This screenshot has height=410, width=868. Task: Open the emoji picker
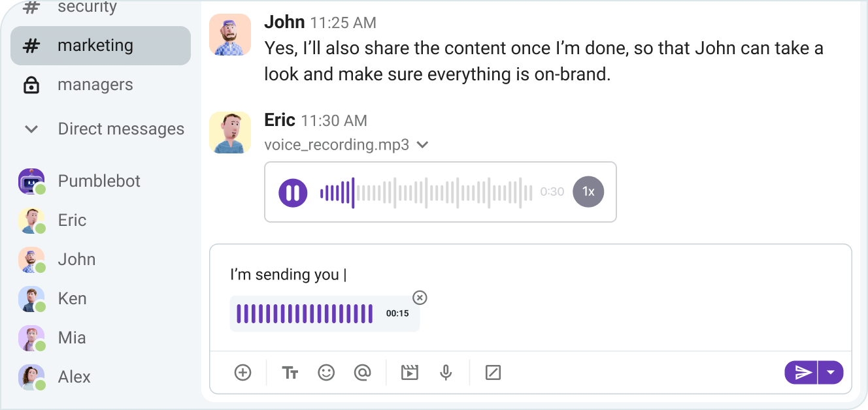point(326,373)
